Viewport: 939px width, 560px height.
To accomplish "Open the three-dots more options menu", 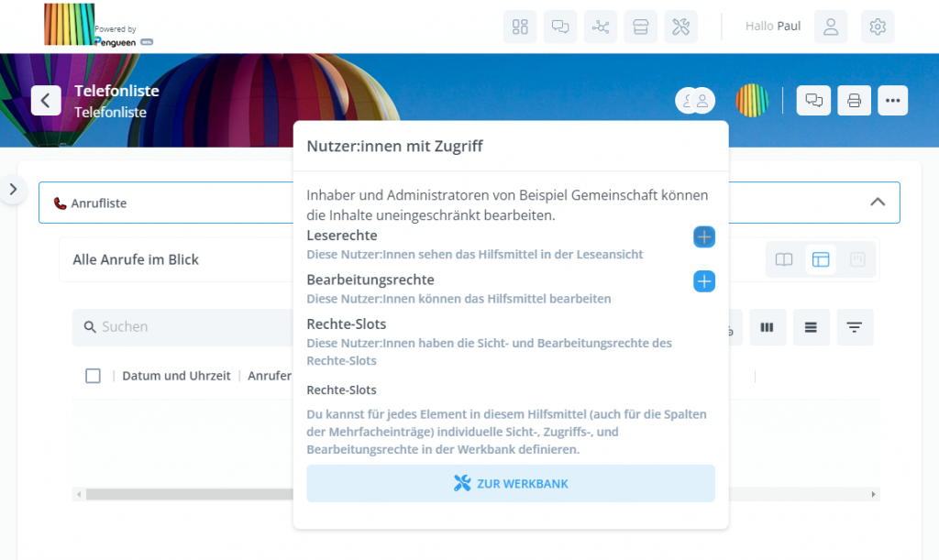I will pos(893,100).
